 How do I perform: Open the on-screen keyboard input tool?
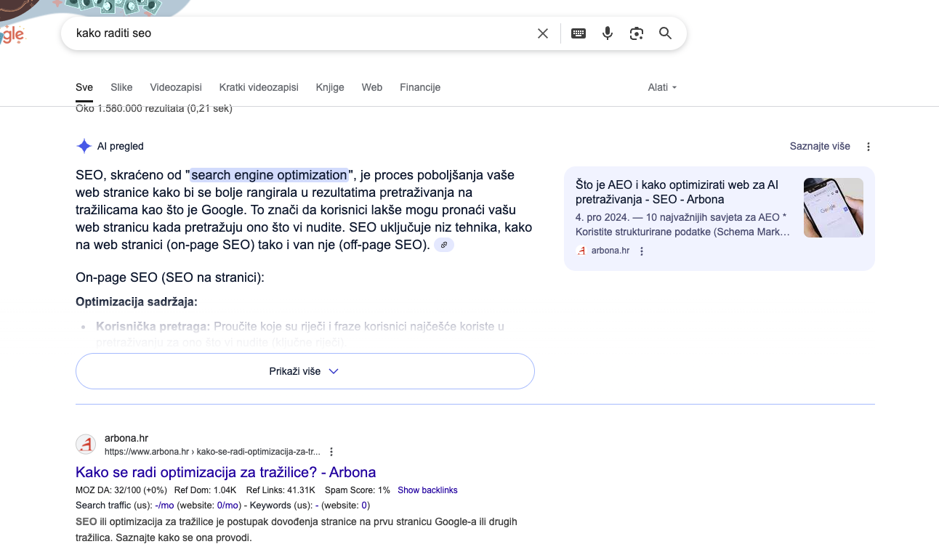pos(579,33)
